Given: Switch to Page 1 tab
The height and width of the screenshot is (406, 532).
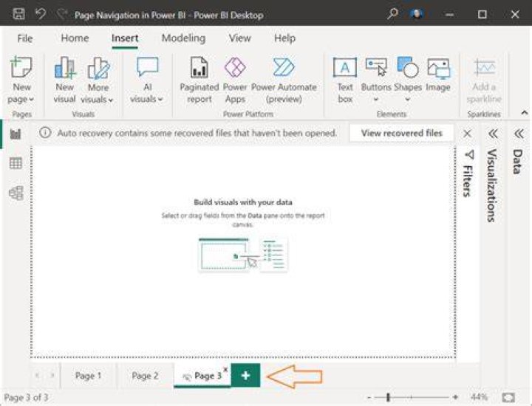Looking at the screenshot, I should [88, 376].
